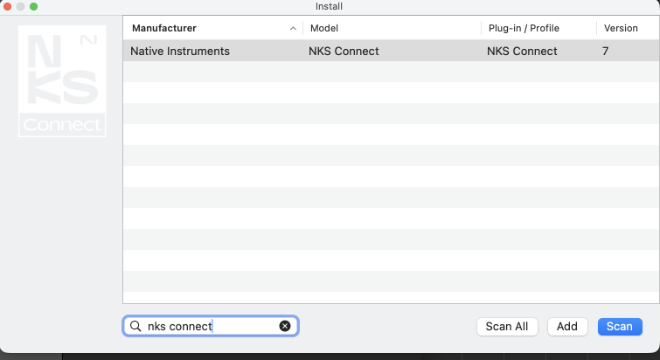Select NKS Connect in Plug-in / Profile column
Image resolution: width=660 pixels, height=360 pixels.
pyautogui.click(x=522, y=51)
